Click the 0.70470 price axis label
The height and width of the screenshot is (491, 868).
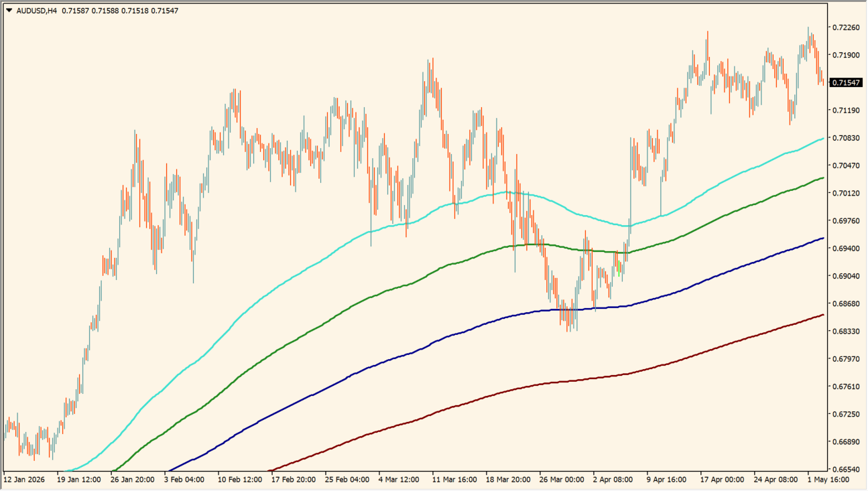846,165
